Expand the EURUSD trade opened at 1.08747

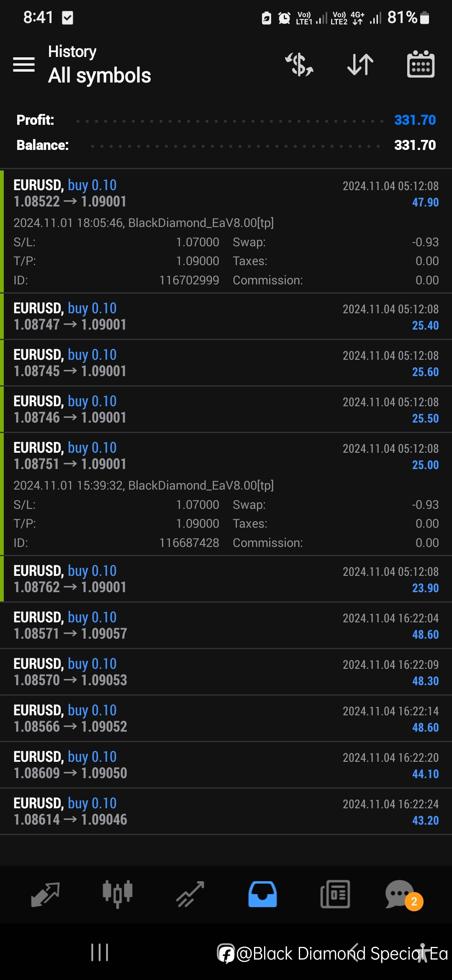pyautogui.click(x=226, y=317)
